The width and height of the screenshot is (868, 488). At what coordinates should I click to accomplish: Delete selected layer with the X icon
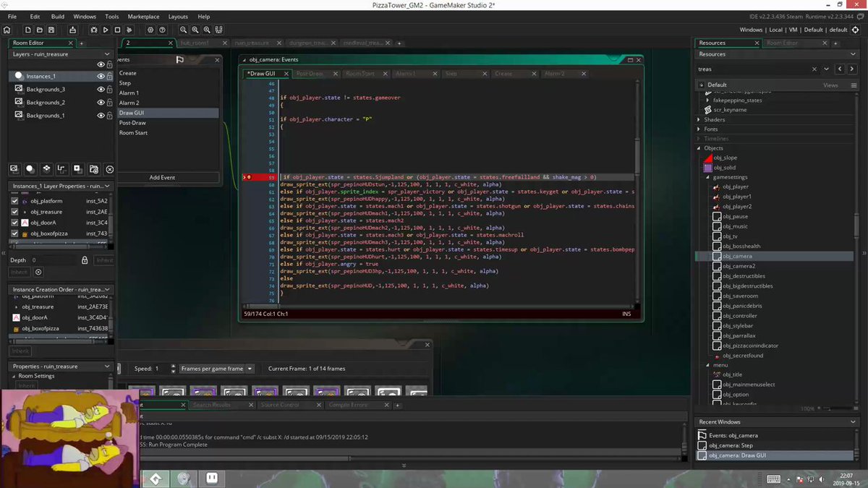(x=109, y=169)
